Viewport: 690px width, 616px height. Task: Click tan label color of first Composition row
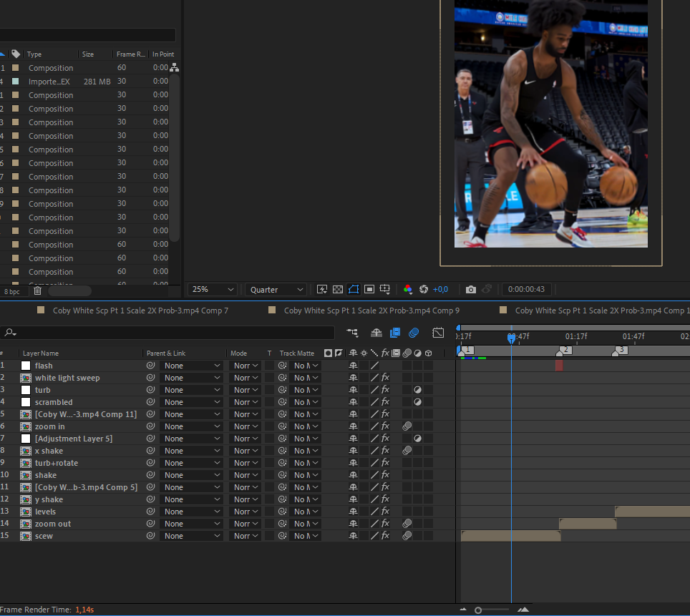(16, 68)
